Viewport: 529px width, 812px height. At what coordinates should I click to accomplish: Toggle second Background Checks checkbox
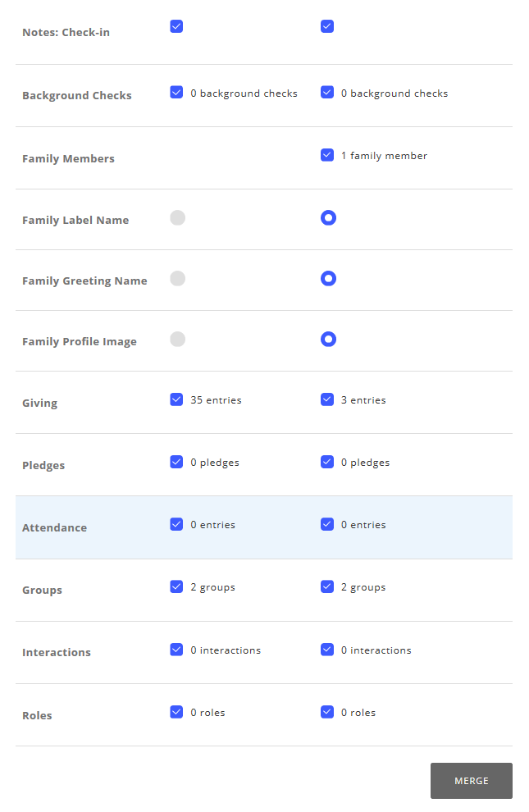point(327,93)
